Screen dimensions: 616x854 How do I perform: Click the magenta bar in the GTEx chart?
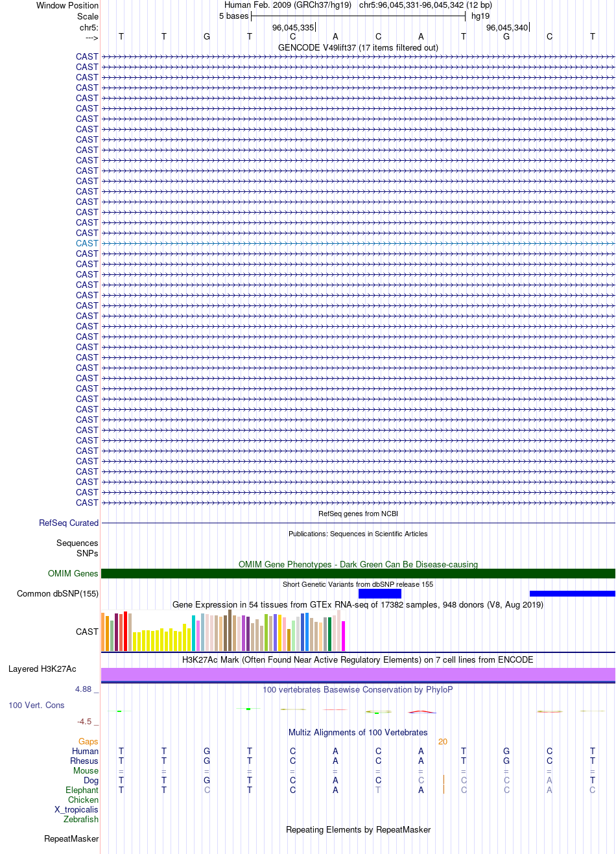[x=344, y=635]
